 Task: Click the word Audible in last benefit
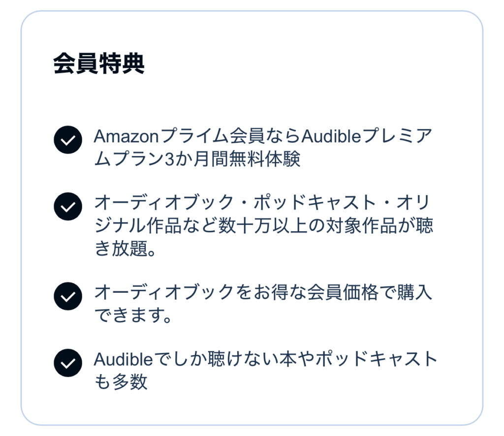click(124, 359)
